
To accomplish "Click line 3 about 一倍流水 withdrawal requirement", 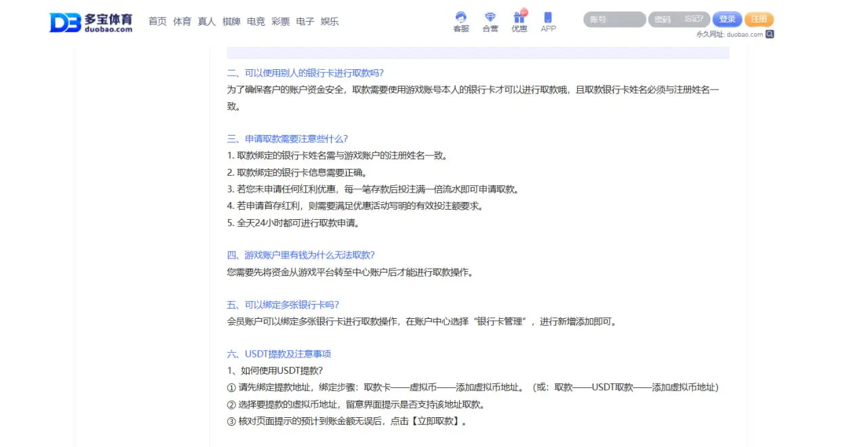I will pyautogui.click(x=374, y=189).
